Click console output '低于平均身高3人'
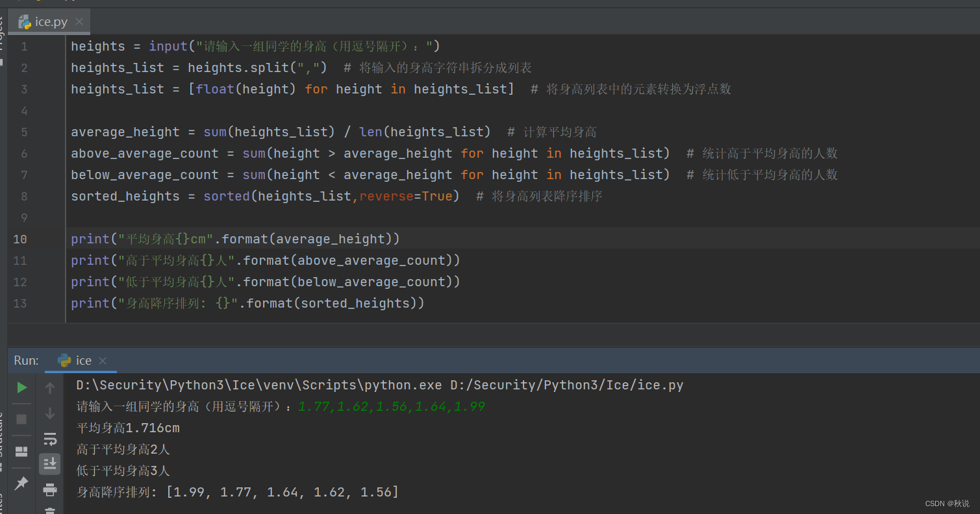The image size is (980, 514). tap(123, 471)
